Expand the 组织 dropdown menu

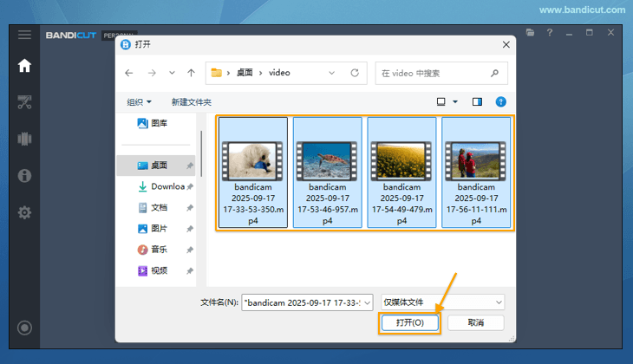(x=139, y=102)
